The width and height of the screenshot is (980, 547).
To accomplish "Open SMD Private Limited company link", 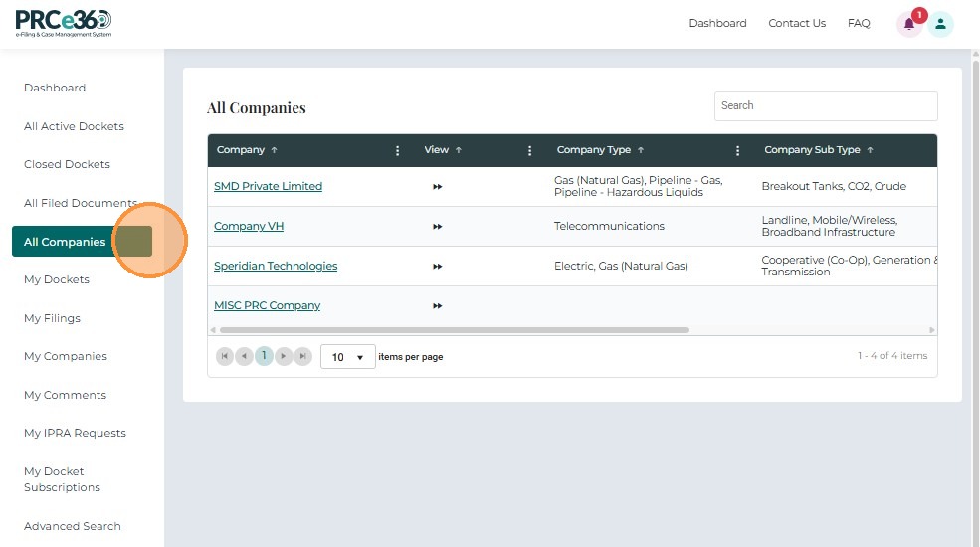I will 268,186.
